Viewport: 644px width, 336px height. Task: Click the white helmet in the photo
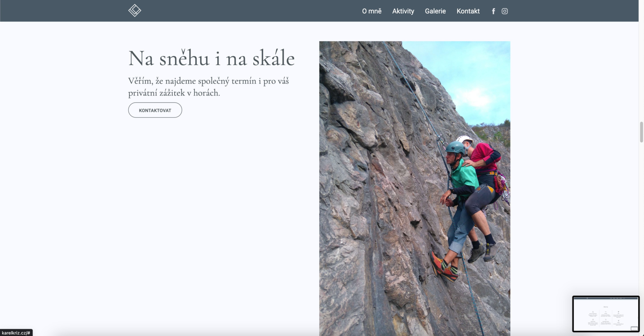coord(464,139)
